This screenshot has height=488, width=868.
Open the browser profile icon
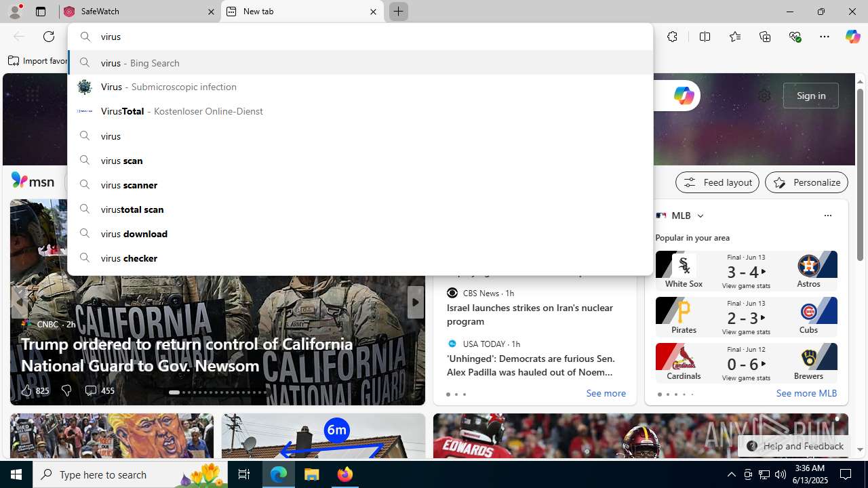pyautogui.click(x=15, y=12)
